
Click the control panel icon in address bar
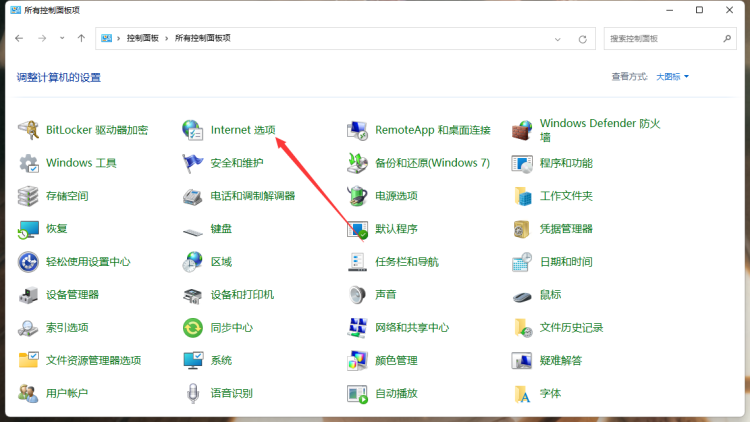(x=107, y=38)
